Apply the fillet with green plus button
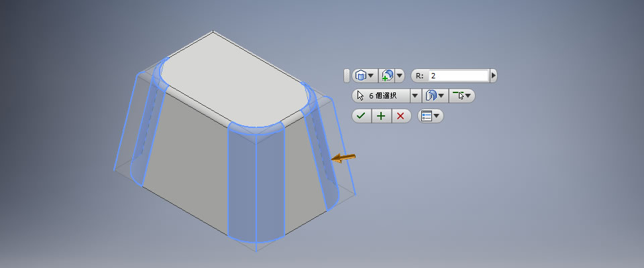This screenshot has width=644, height=268. click(382, 116)
